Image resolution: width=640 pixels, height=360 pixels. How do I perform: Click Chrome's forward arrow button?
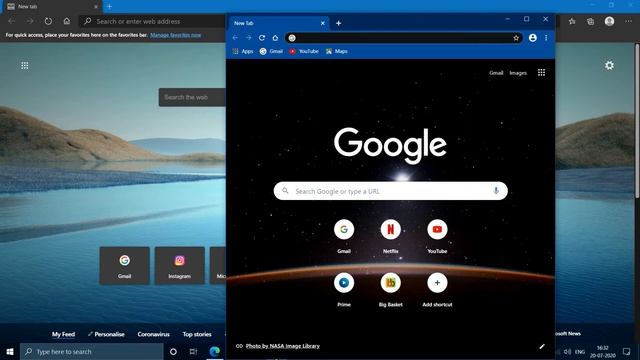coord(248,38)
